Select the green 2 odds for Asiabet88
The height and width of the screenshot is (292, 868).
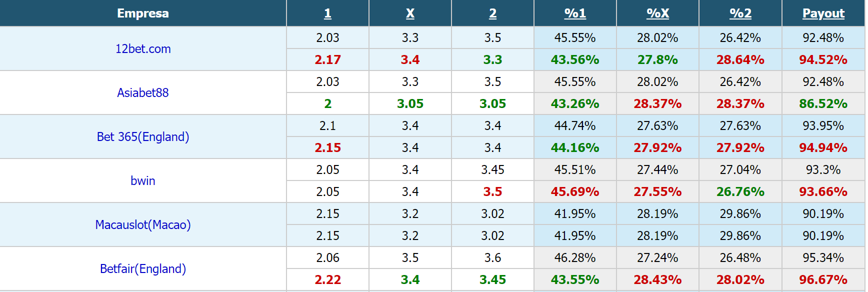[327, 103]
